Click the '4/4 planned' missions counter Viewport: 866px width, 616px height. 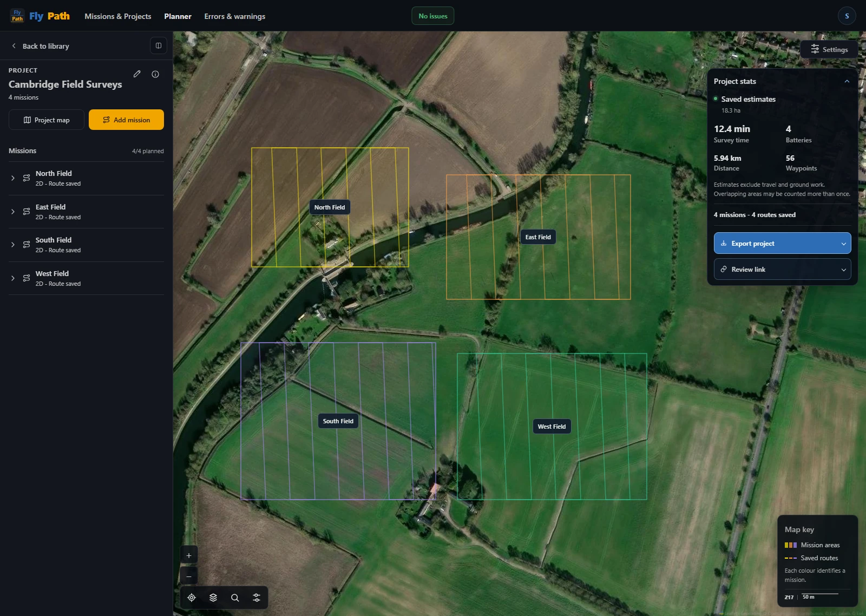point(148,151)
